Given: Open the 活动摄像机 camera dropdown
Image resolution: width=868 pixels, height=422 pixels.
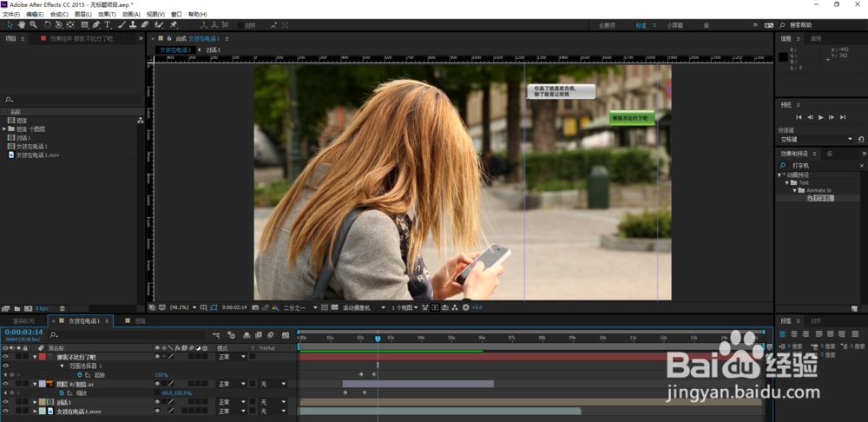Looking at the screenshot, I should coord(364,307).
